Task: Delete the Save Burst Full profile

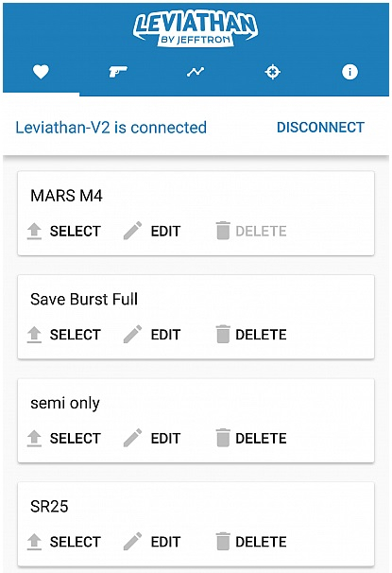Action: (x=251, y=335)
